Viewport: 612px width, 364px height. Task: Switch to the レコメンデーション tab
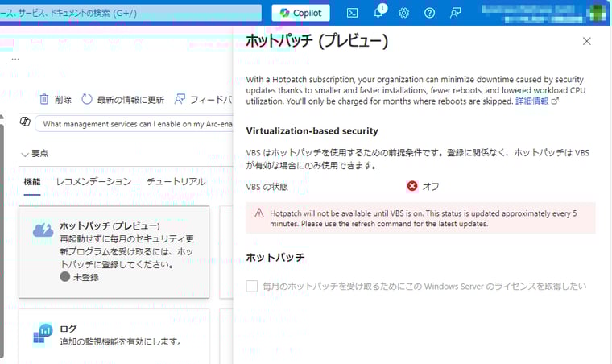click(x=93, y=182)
